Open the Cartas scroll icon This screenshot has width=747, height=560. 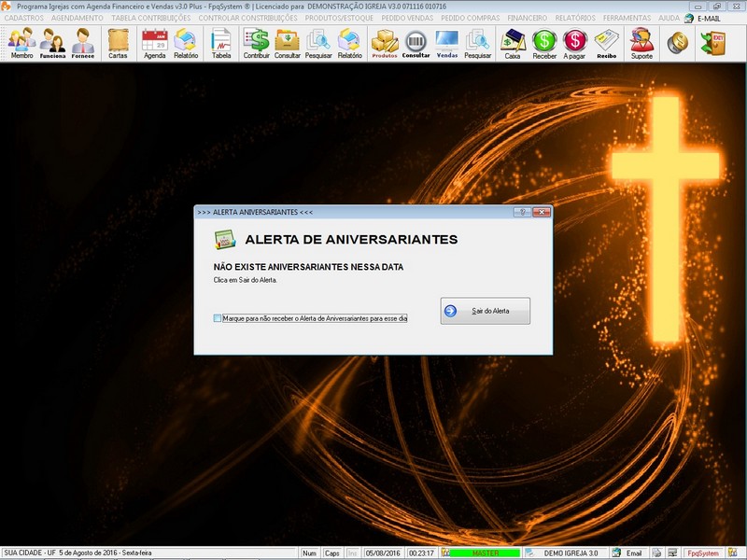[118, 43]
